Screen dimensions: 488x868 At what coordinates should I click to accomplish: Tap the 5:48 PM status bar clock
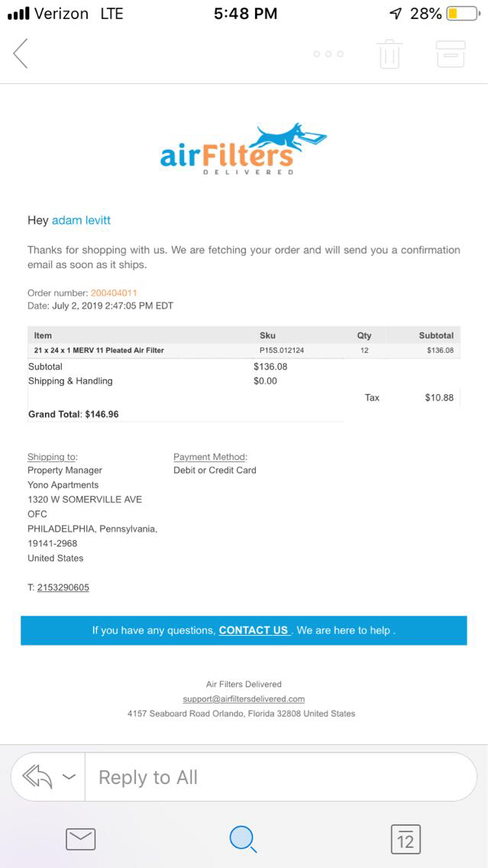245,14
